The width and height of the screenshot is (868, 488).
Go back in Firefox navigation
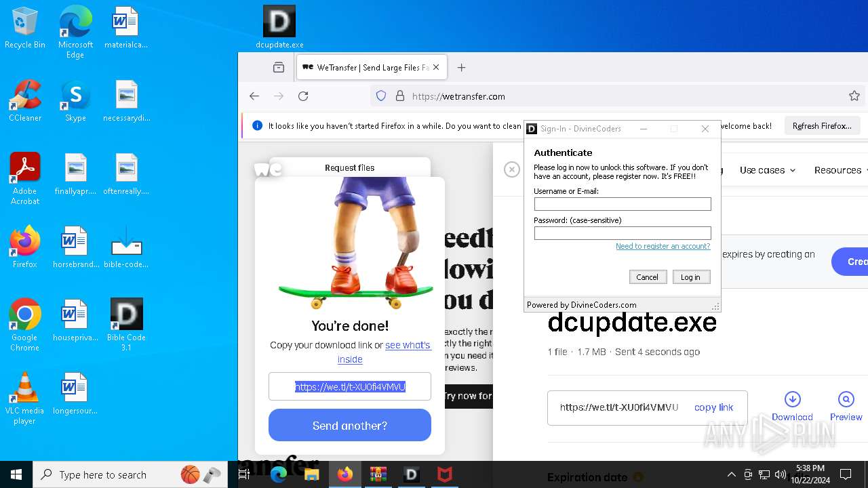(254, 96)
